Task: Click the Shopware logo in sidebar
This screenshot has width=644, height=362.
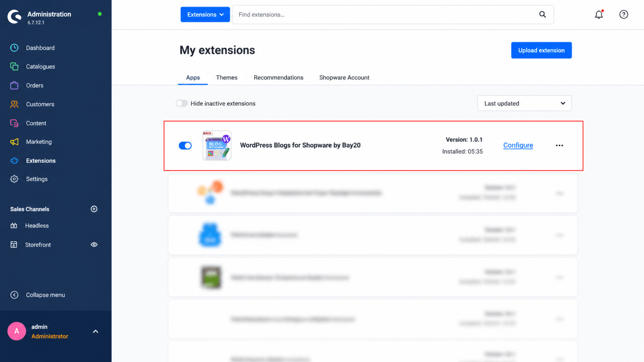Action: tap(14, 17)
